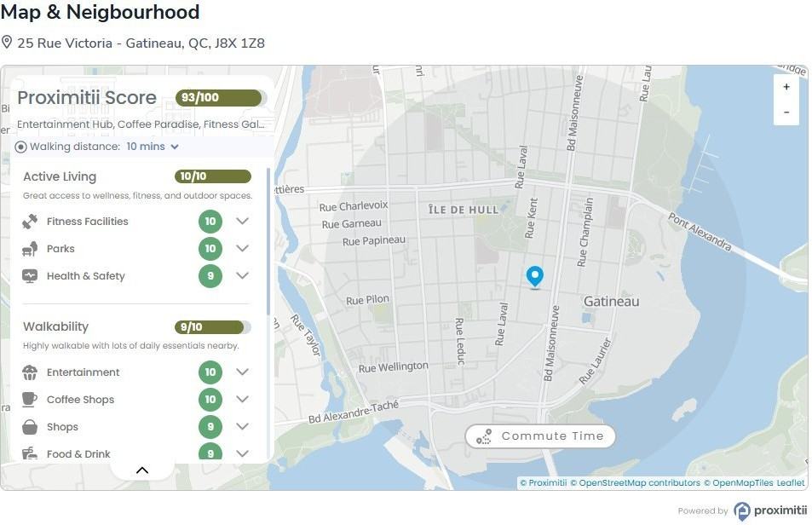Click the Fitness Facilities dumbbell icon
The height and width of the screenshot is (525, 812).
(x=30, y=221)
